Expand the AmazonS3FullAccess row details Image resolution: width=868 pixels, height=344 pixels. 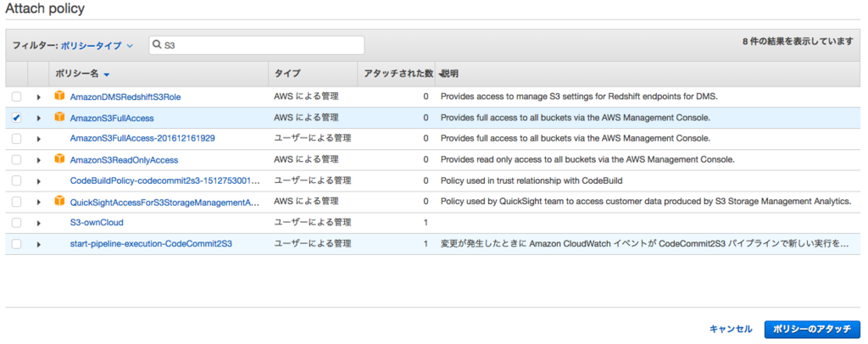point(39,118)
